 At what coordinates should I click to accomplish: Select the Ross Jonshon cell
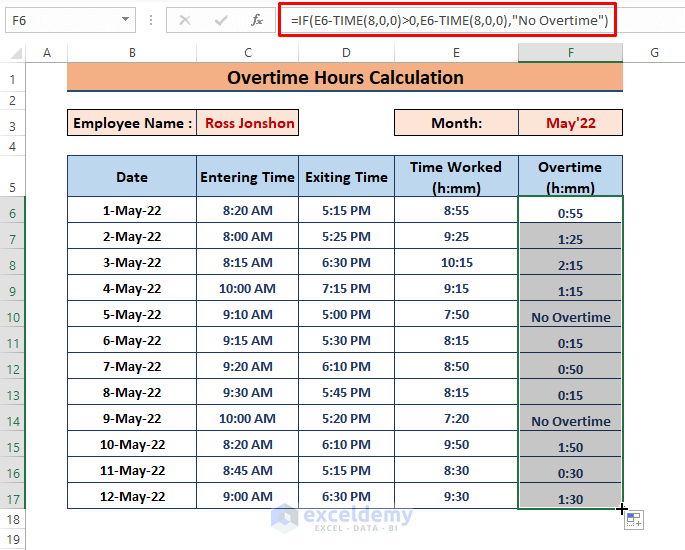pyautogui.click(x=248, y=123)
